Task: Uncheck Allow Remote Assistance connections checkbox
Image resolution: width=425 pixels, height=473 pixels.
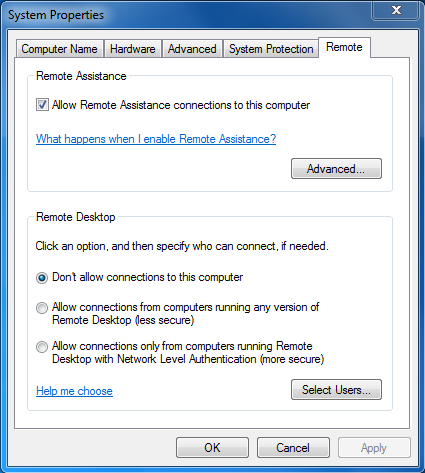Action: (42, 105)
